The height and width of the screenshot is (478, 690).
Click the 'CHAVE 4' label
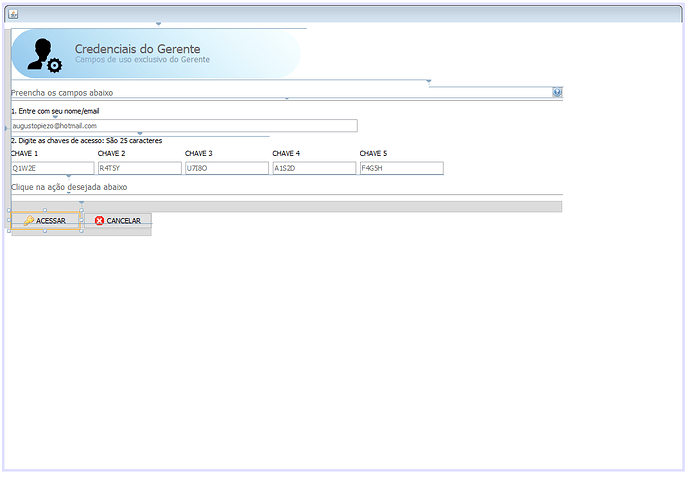pyautogui.click(x=286, y=153)
